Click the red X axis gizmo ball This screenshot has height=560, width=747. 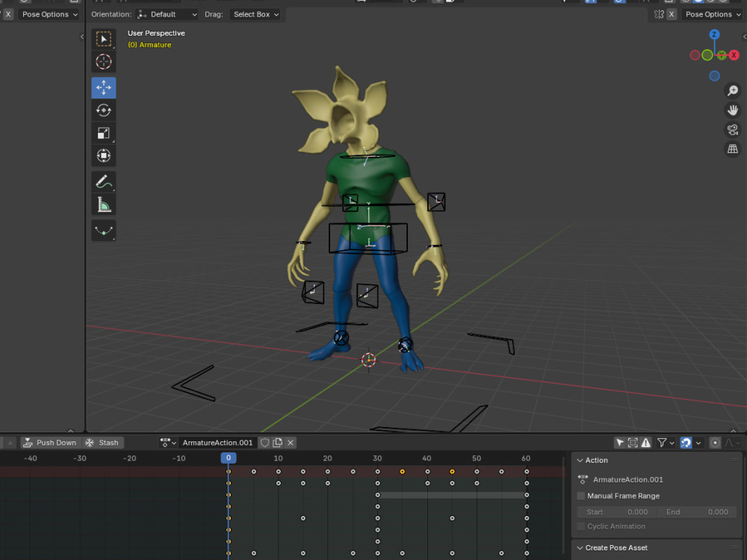point(734,55)
